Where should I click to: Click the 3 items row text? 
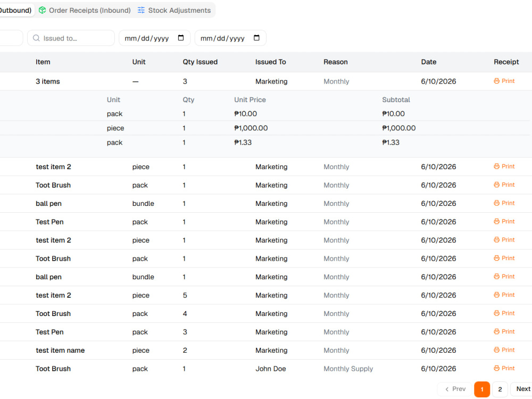coord(48,81)
